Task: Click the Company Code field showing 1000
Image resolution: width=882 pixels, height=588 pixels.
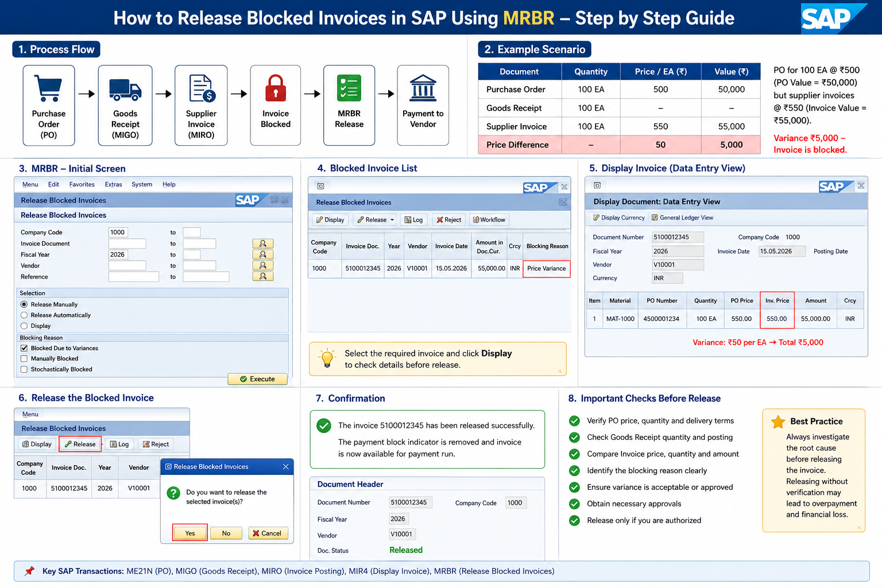Action: (x=118, y=232)
